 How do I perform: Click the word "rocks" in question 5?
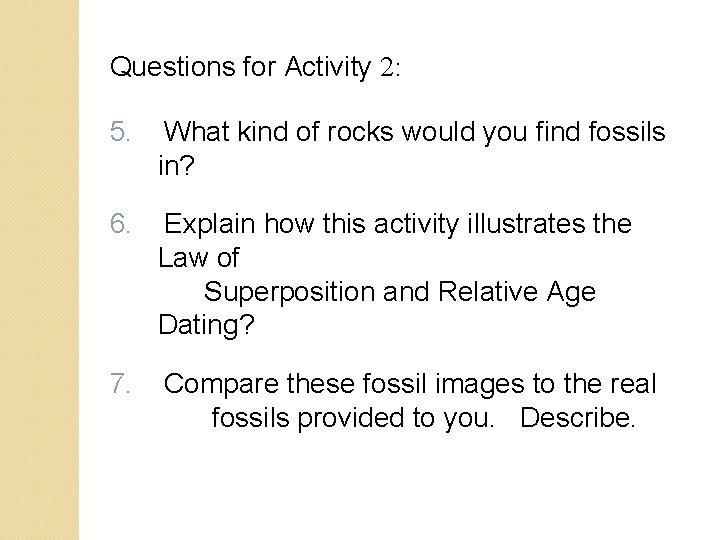[x=357, y=132]
